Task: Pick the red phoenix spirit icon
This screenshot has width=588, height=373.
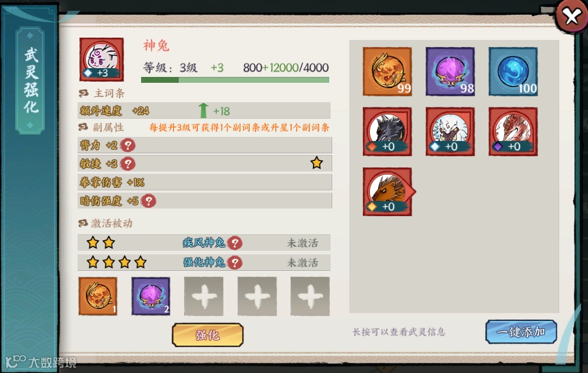Action: [513, 132]
